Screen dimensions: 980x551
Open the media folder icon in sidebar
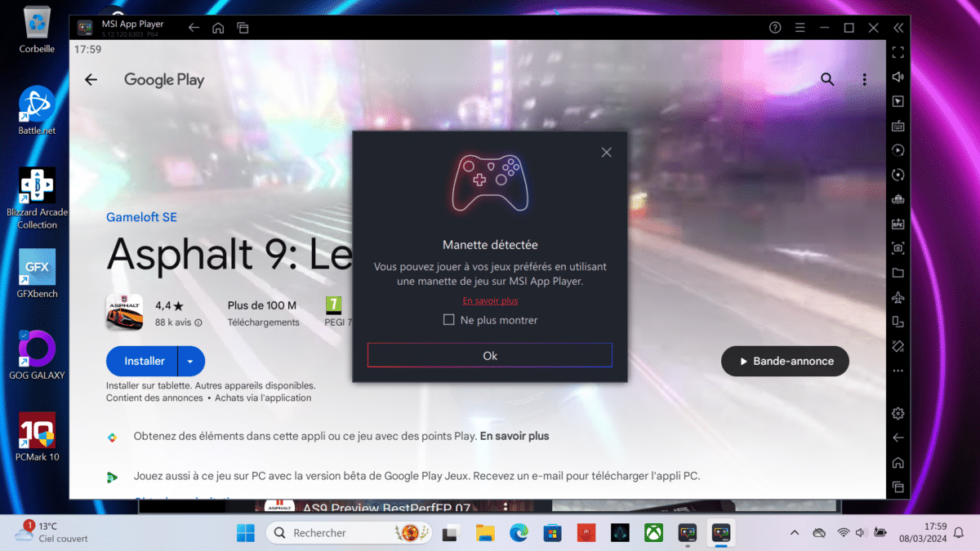[898, 273]
